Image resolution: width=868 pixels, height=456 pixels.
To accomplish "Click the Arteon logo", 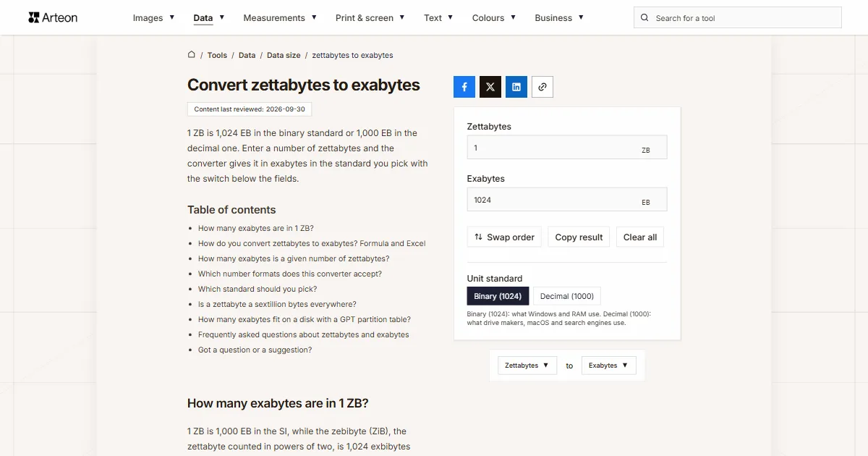I will pyautogui.click(x=53, y=17).
